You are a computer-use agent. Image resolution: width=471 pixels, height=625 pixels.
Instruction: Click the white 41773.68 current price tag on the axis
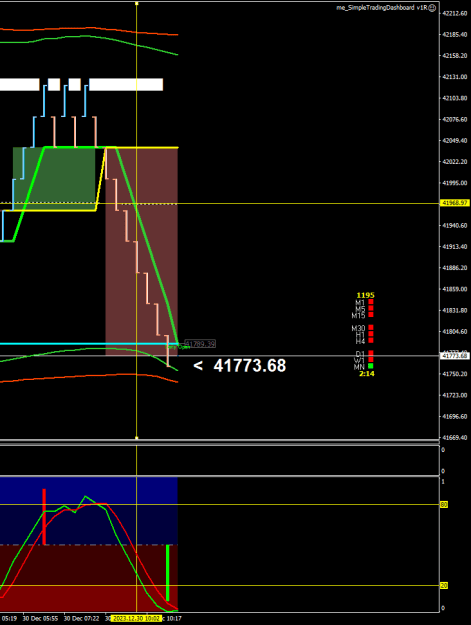455,356
